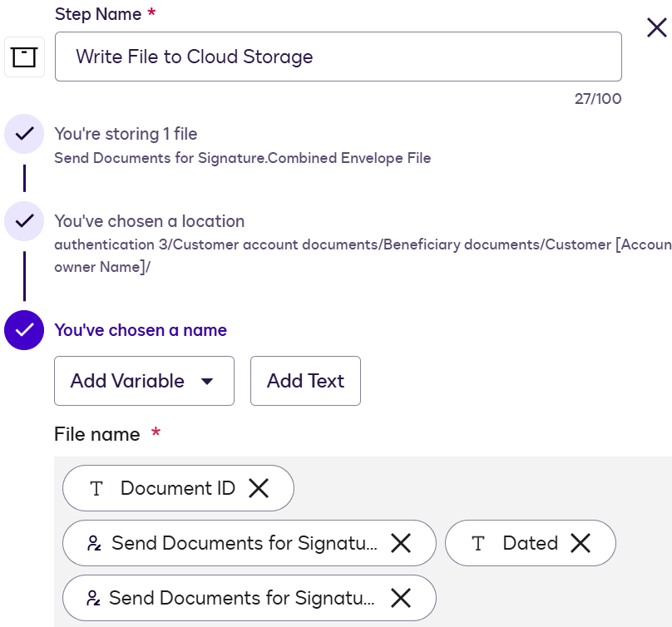The image size is (672, 627).
Task: Click the You've chosen a location heading
Action: 149,221
